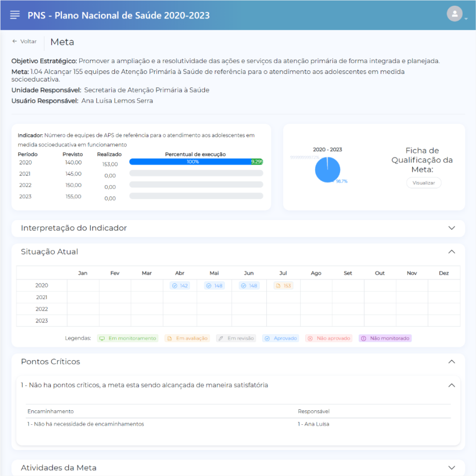Click the 2020 execution progress bar
This screenshot has width=476, height=476.
click(x=196, y=162)
